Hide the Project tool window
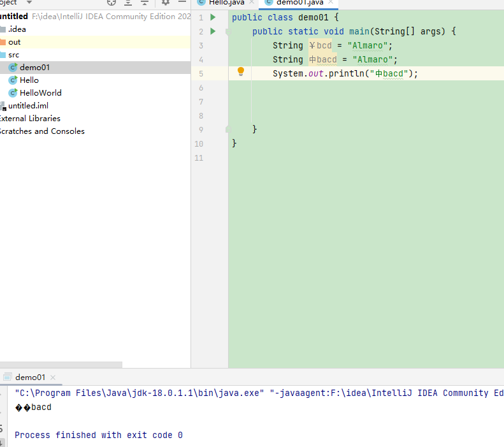The image size is (504, 447). coord(182,2)
